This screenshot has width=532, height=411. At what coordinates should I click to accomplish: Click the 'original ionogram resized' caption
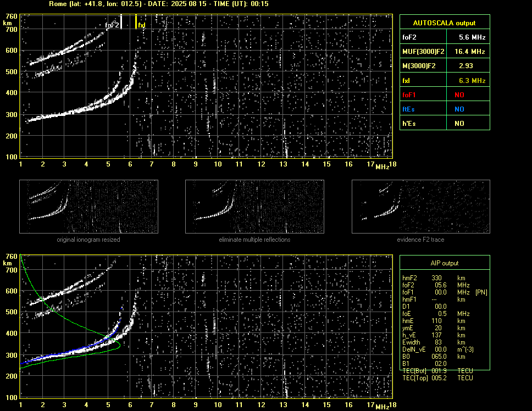[88, 240]
